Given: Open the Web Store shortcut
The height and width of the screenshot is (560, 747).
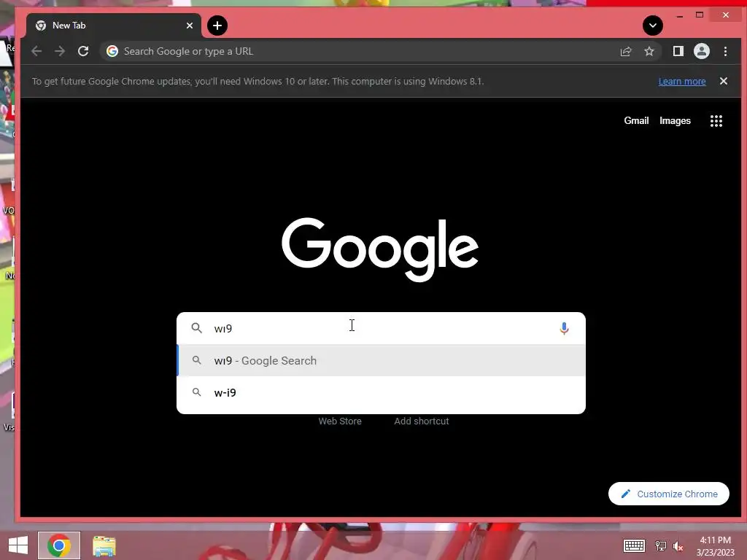Looking at the screenshot, I should pos(340,421).
